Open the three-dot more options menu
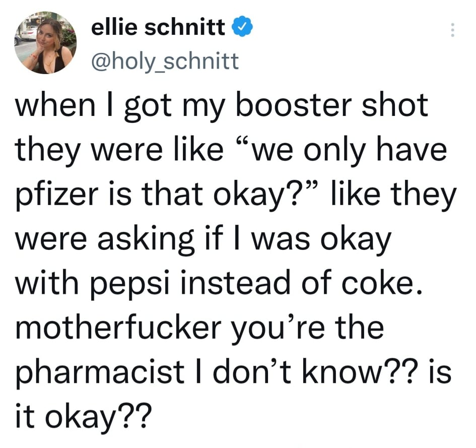Viewport: 476px width, 448px height. point(452,31)
